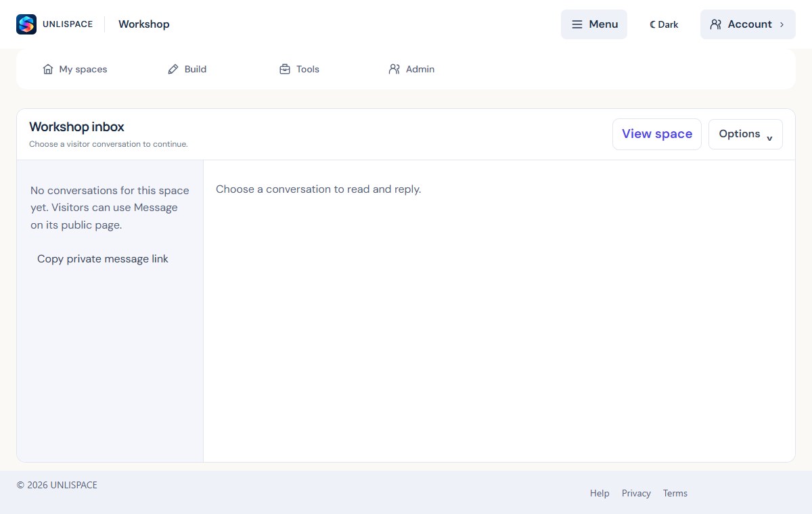Click the house icon beside My spaces
The height and width of the screenshot is (514, 812).
(x=48, y=69)
